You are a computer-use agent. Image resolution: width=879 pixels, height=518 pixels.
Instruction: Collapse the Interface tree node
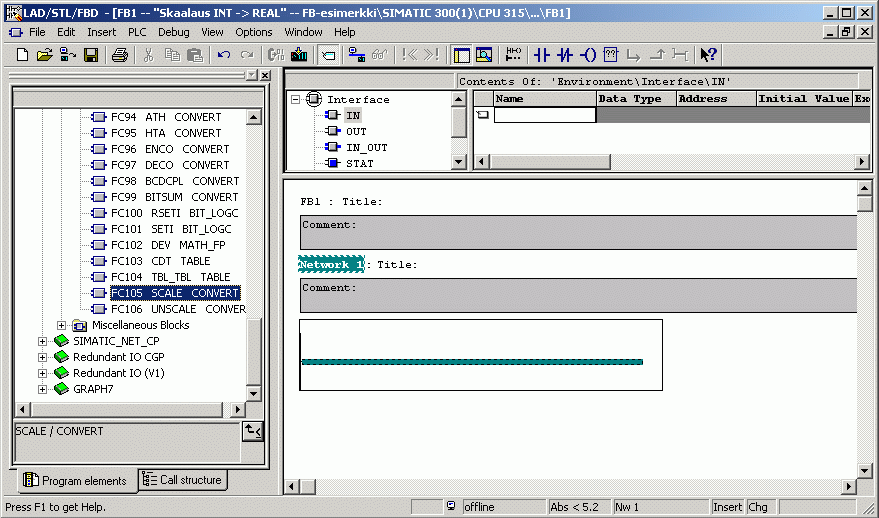coord(295,99)
